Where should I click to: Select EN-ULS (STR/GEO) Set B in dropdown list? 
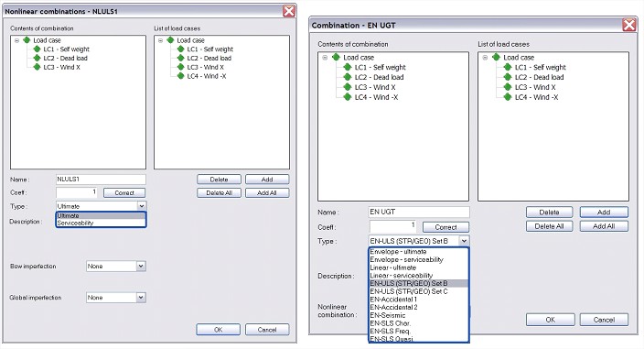coord(419,283)
